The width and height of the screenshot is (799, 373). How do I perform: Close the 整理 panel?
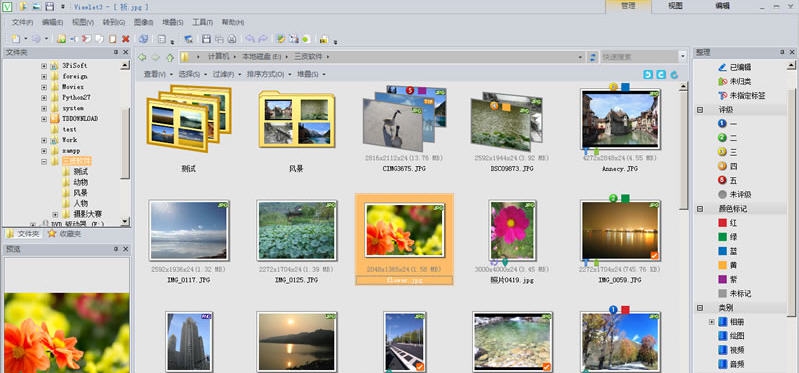pos(792,52)
